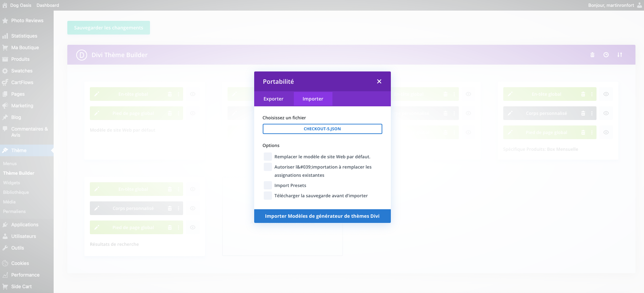
Task: Open the Média submenu item
Action: [9, 202]
